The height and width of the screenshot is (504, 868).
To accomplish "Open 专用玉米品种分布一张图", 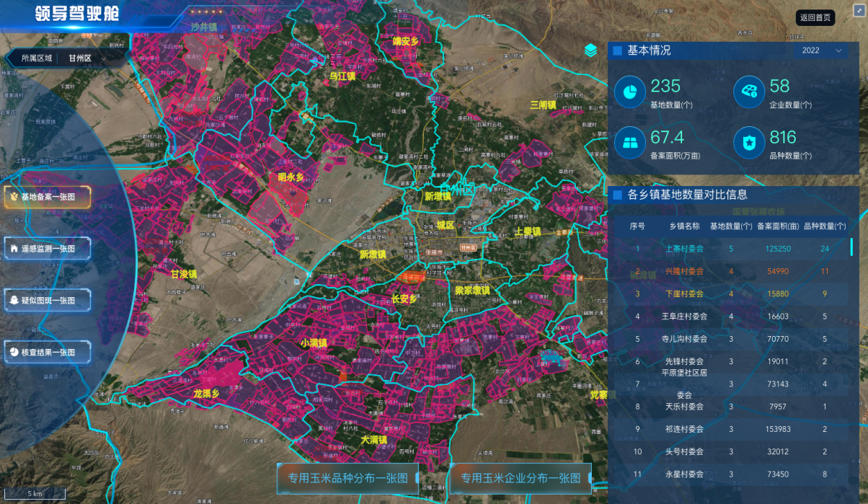I will [347, 478].
